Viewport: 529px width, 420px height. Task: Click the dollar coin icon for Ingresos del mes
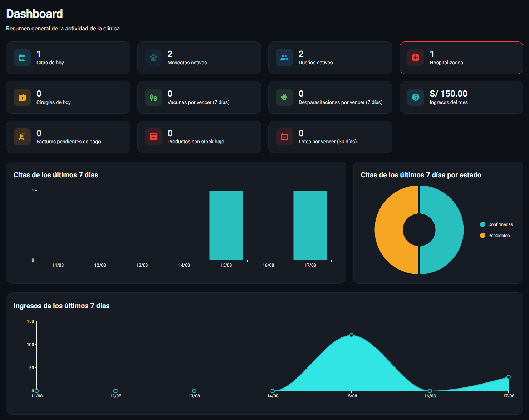pos(416,98)
